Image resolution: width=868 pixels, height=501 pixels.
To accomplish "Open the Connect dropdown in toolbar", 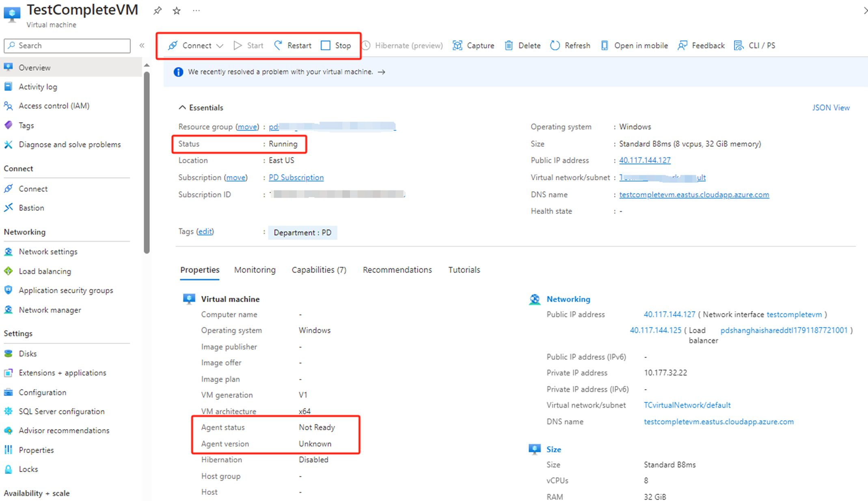I will click(196, 45).
